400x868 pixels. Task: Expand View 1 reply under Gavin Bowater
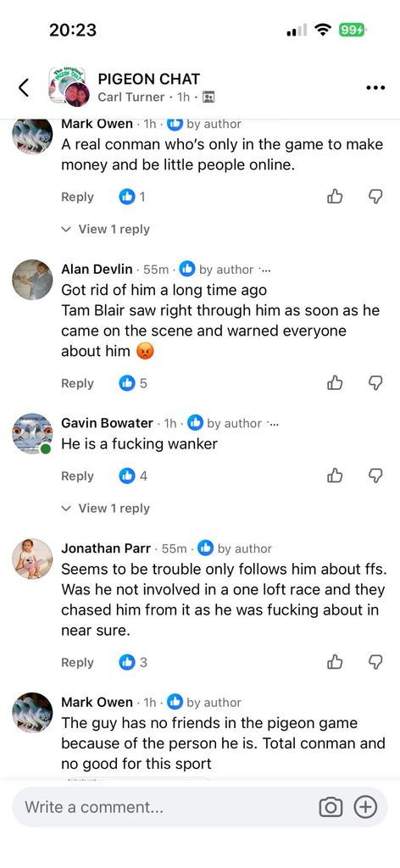pyautogui.click(x=106, y=509)
